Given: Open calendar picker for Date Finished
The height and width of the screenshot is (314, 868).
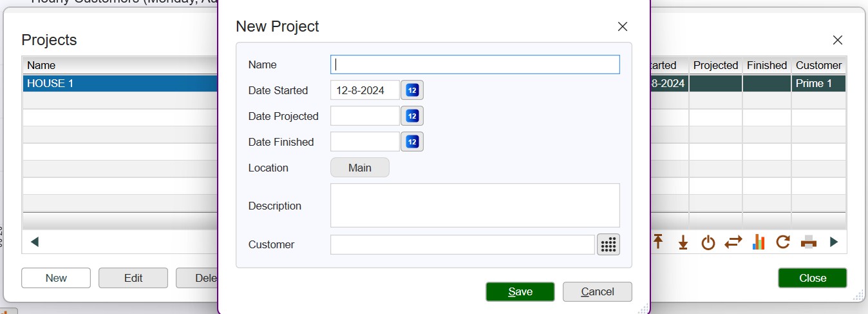Looking at the screenshot, I should coord(412,142).
